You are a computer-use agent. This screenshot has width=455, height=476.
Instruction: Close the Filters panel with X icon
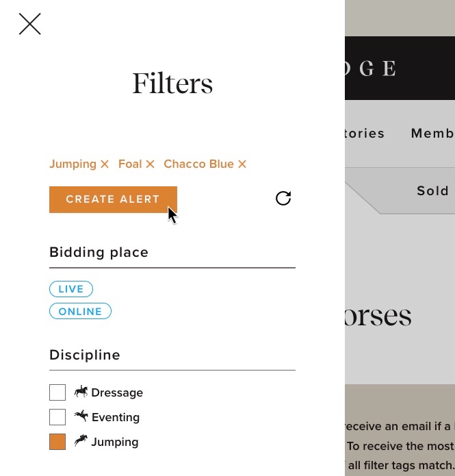click(x=29, y=24)
